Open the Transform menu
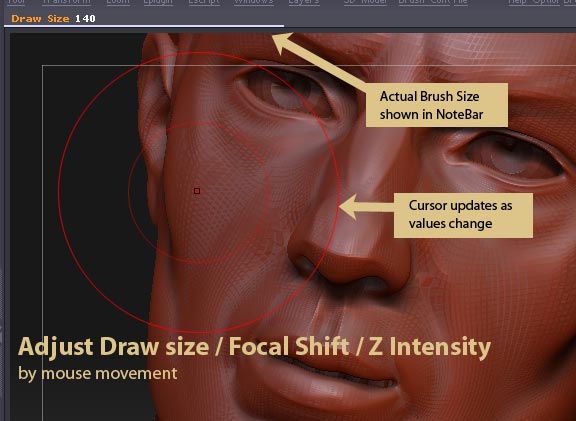The height and width of the screenshot is (421, 576). click(66, 2)
